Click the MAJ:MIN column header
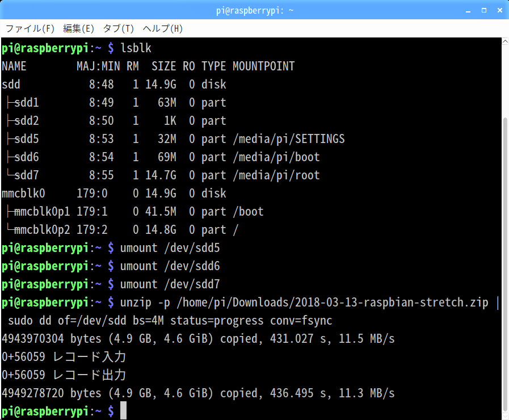 [x=98, y=66]
